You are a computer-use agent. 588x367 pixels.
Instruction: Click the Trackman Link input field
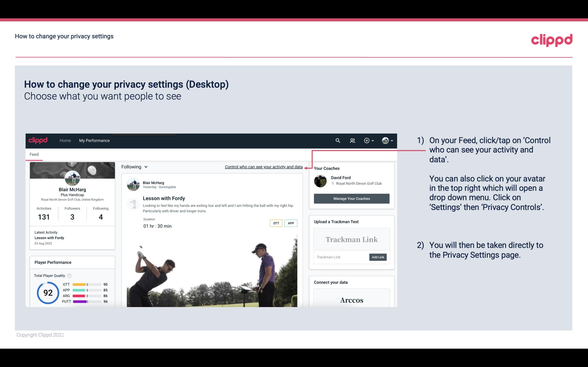(x=341, y=257)
